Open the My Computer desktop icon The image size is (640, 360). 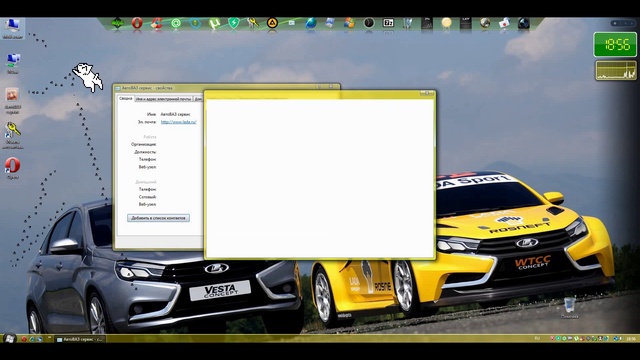pyautogui.click(x=13, y=28)
